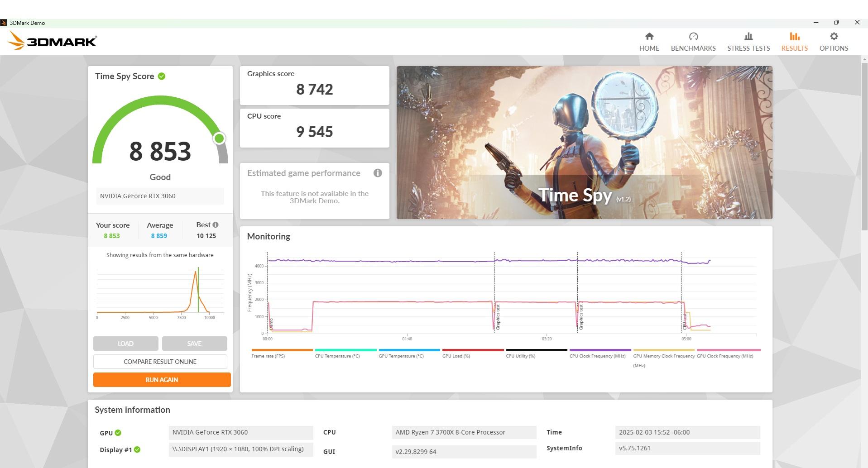The image size is (868, 468).
Task: Go to the BENCHMARKS tab
Action: pos(693,42)
